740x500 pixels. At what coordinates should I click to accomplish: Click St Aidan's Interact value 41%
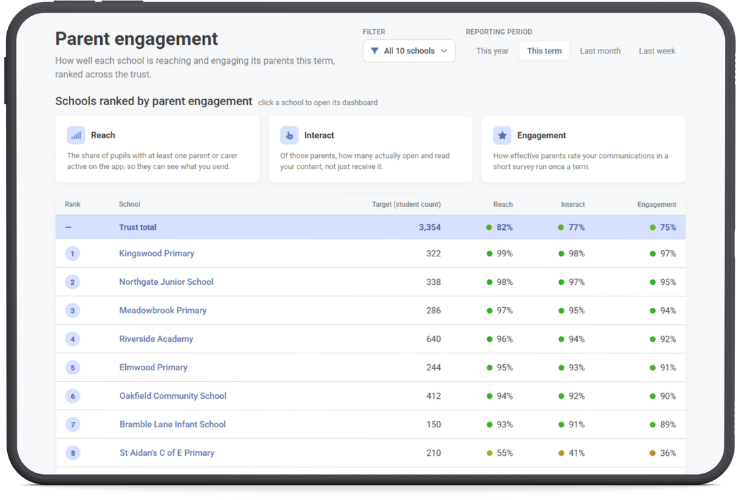[576, 453]
